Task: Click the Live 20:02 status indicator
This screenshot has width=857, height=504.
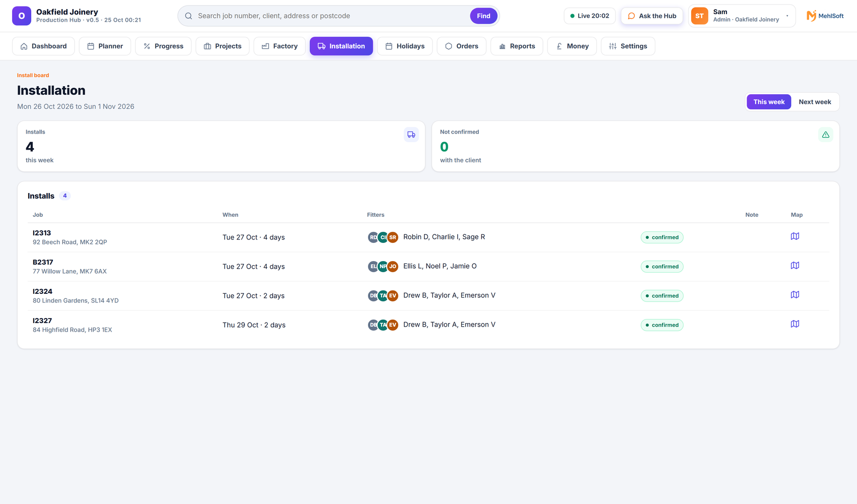Action: pos(590,16)
